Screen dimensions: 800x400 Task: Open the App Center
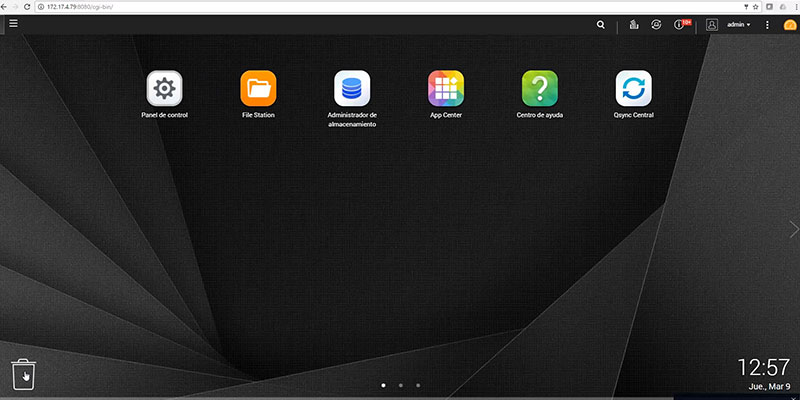(446, 88)
